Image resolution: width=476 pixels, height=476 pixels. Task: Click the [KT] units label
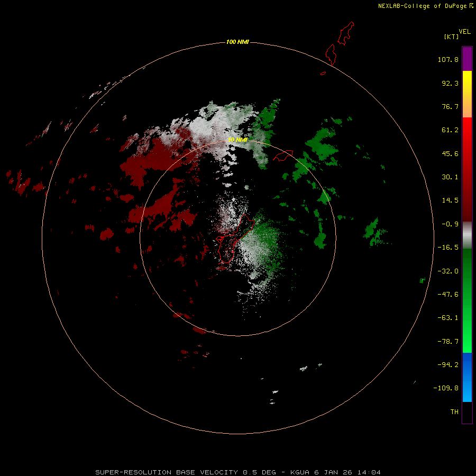coord(451,36)
